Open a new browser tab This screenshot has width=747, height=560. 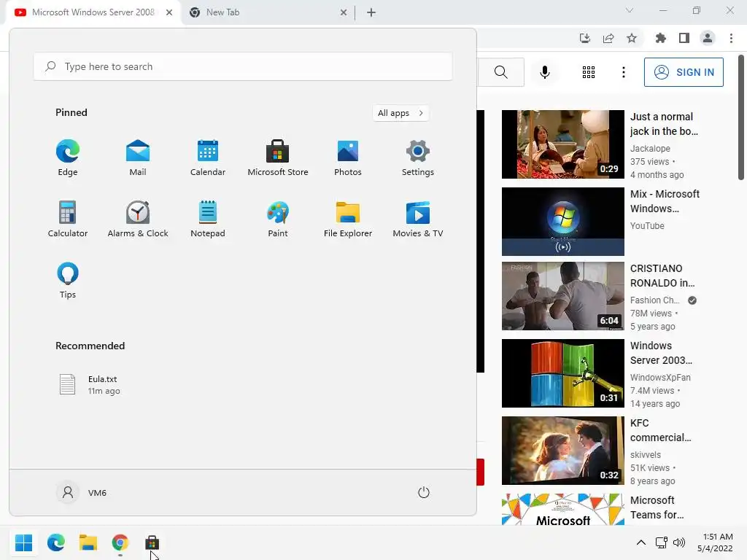371,13
